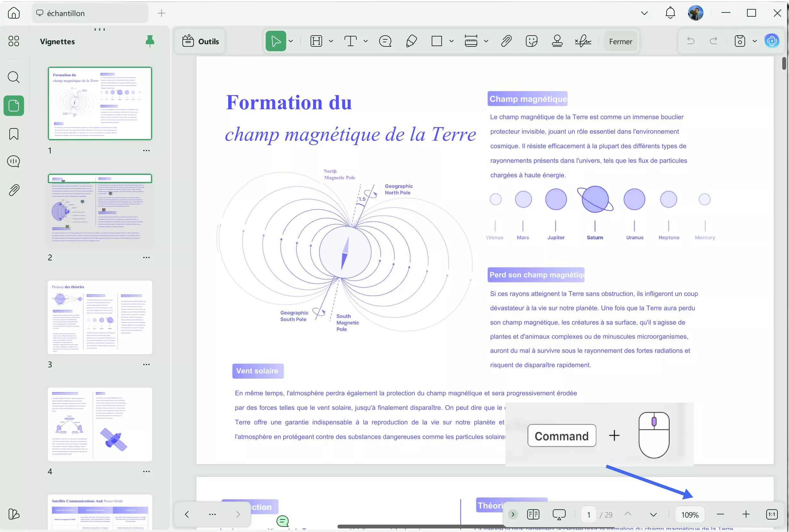The width and height of the screenshot is (789, 532).
Task: Add a new tab
Action: tap(161, 13)
